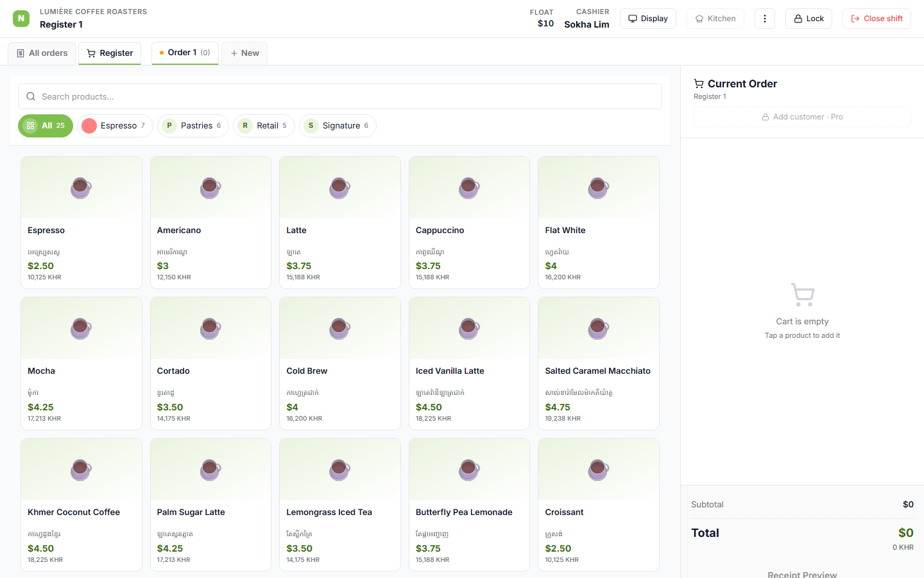Filter products by Signature category
The width and height of the screenshot is (924, 578).
pyautogui.click(x=338, y=126)
